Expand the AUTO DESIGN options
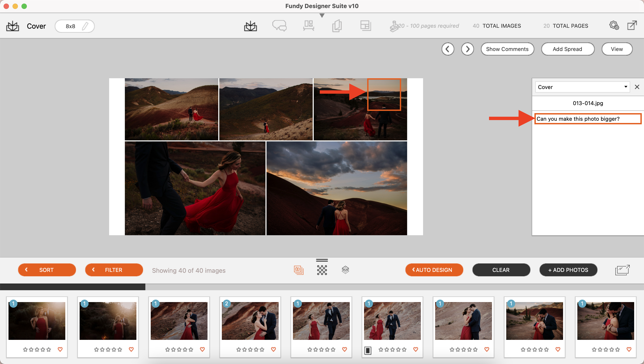Image resolution: width=644 pixels, height=364 pixels. (434, 270)
